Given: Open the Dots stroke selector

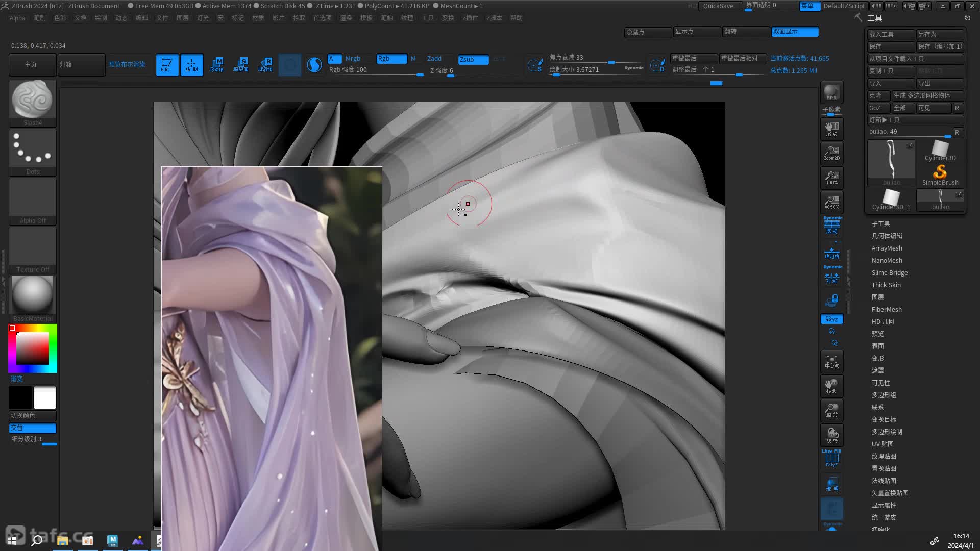Looking at the screenshot, I should (x=33, y=152).
